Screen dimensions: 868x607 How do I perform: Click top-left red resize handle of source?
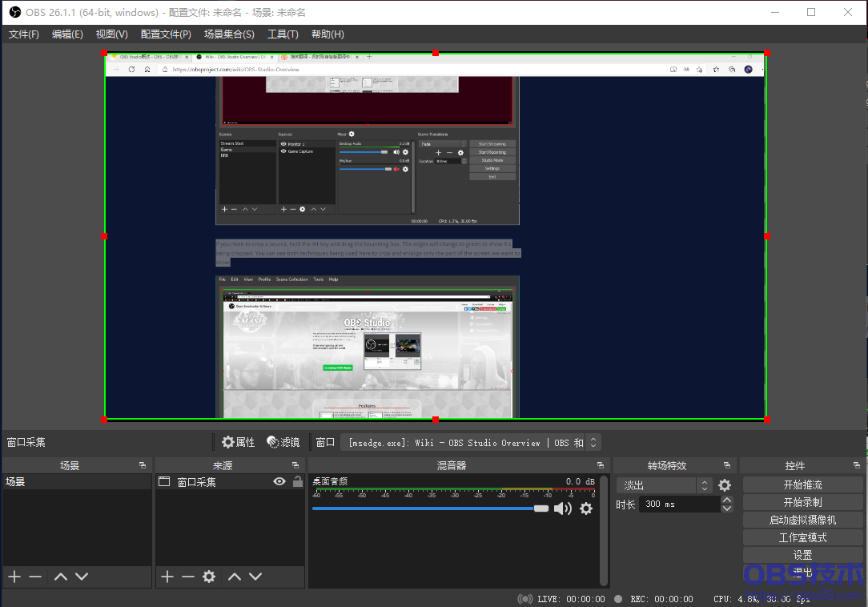(x=104, y=53)
